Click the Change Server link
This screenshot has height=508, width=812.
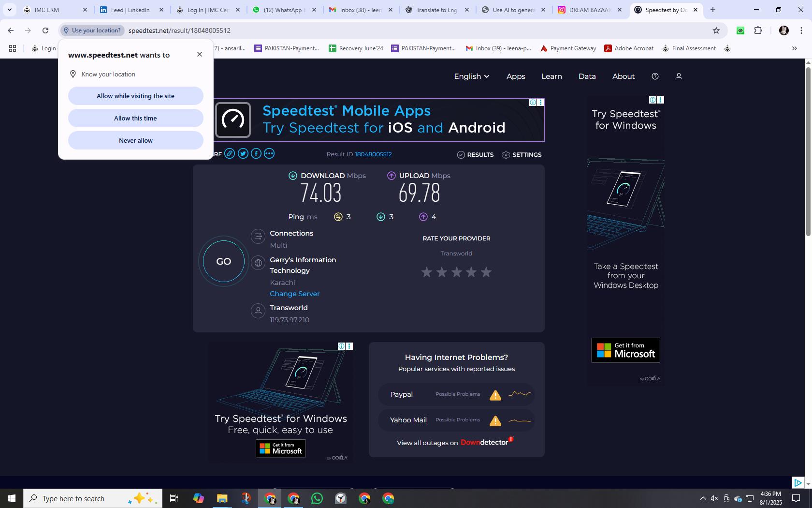point(294,294)
